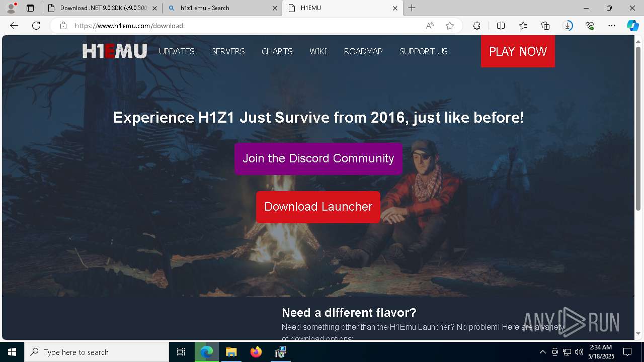Switch to Download .NET 9.0 SDK tab
Viewport: 644px width, 362px height.
103,8
